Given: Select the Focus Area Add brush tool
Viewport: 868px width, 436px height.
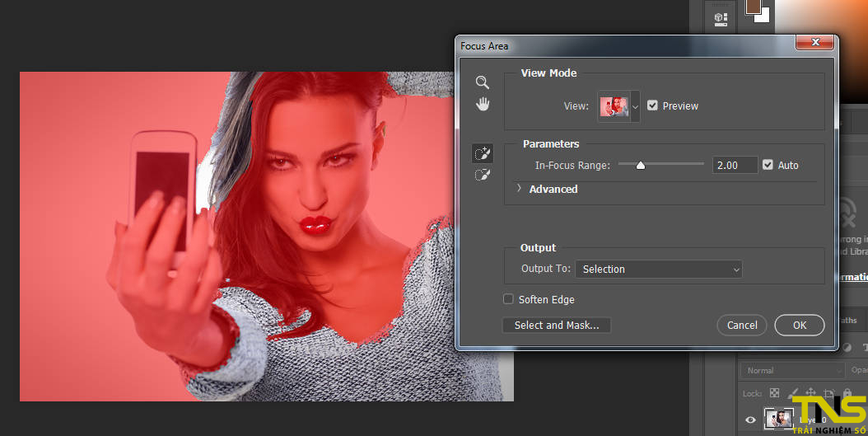Looking at the screenshot, I should pos(482,153).
